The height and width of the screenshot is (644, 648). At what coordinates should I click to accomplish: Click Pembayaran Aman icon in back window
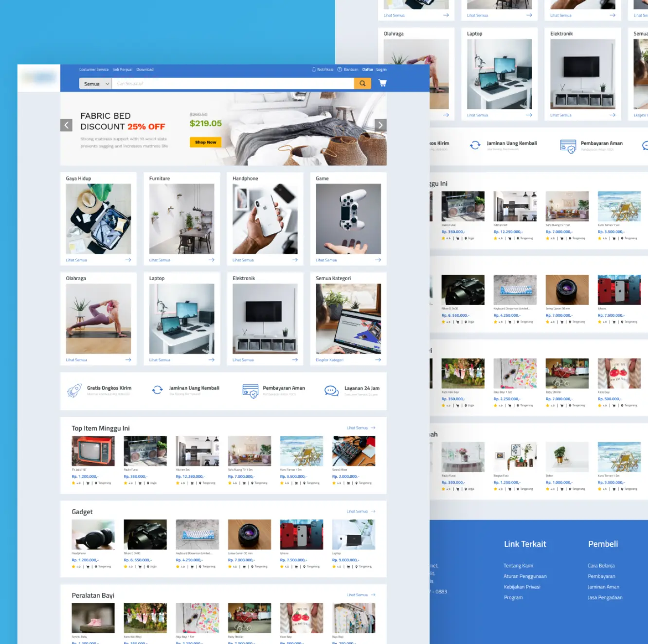tap(568, 146)
